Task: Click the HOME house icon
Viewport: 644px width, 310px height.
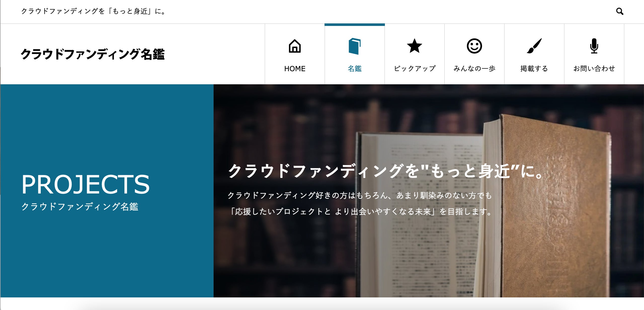Action: tap(295, 46)
